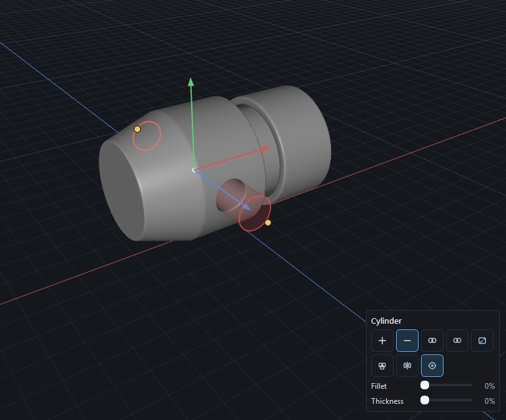Click overlapping-circles icon beside the minus button
Image resolution: width=506 pixels, height=420 pixels.
click(432, 341)
